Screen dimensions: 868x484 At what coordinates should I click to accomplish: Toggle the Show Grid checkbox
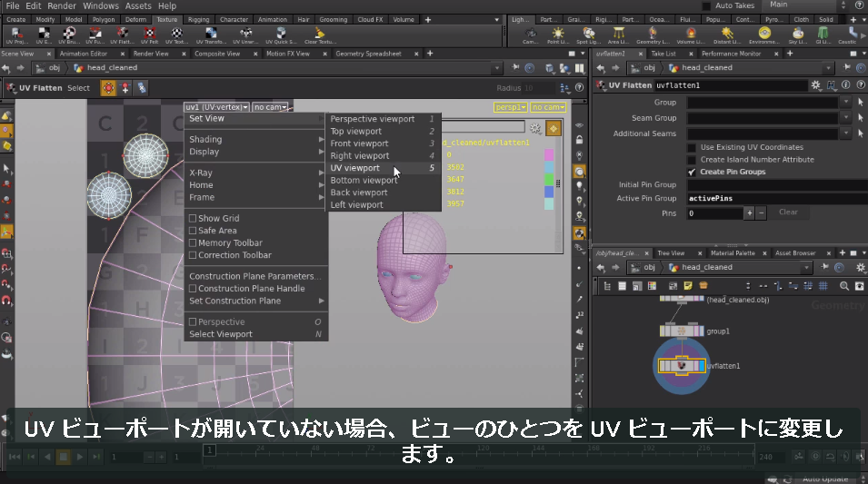[193, 219]
